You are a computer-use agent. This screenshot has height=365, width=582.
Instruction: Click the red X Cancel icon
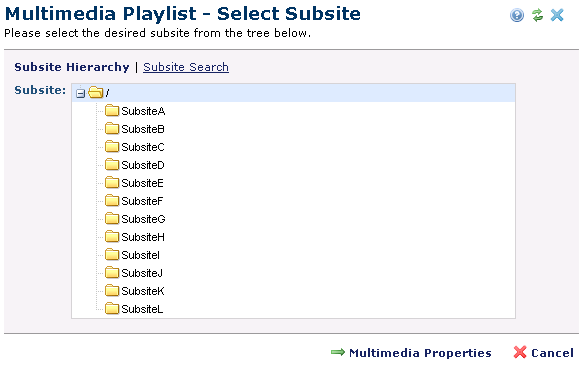(520, 352)
